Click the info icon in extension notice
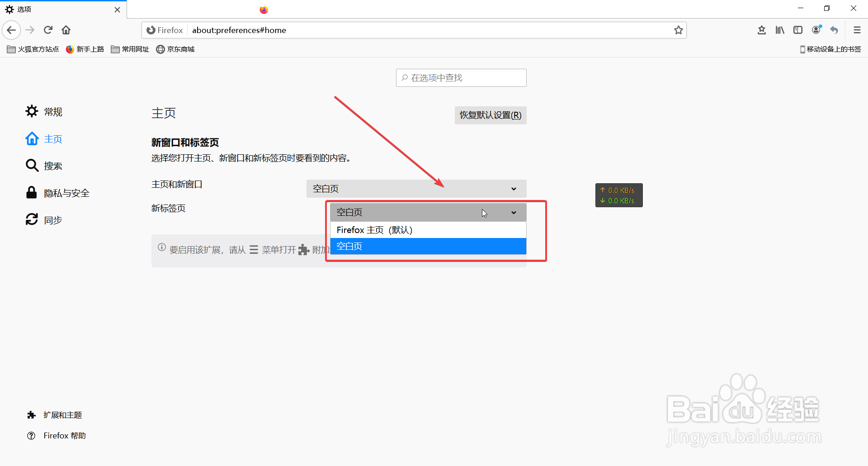 click(162, 247)
